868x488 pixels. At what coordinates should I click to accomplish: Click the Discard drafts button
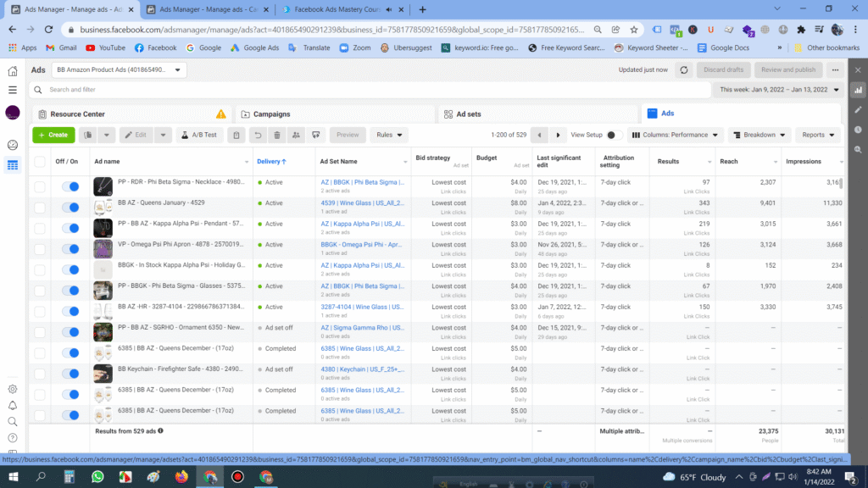pos(724,69)
